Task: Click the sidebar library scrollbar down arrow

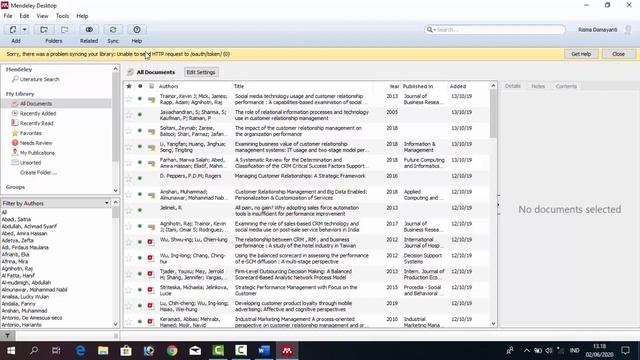Action: tap(116, 191)
